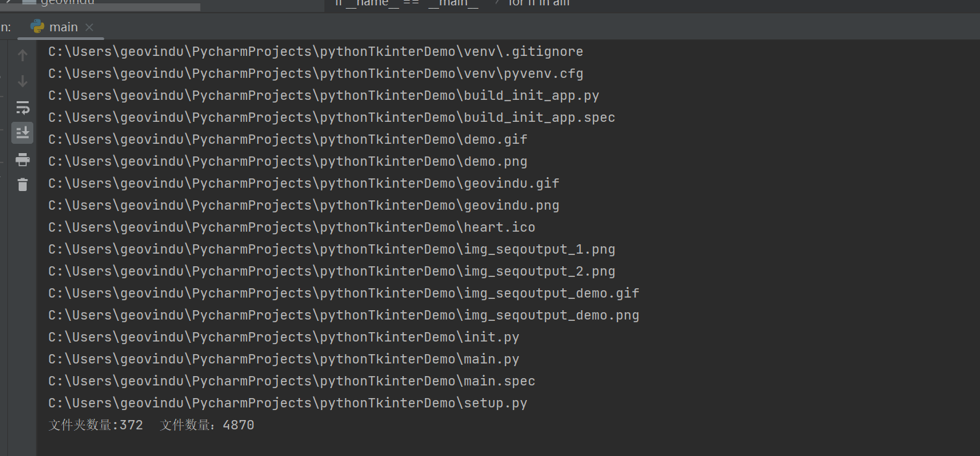The width and height of the screenshot is (980, 456).
Task: Toggle scroll to end of console output
Action: coord(23,132)
